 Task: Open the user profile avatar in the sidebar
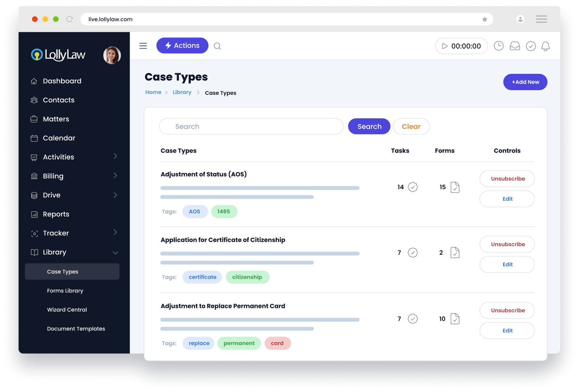[112, 55]
